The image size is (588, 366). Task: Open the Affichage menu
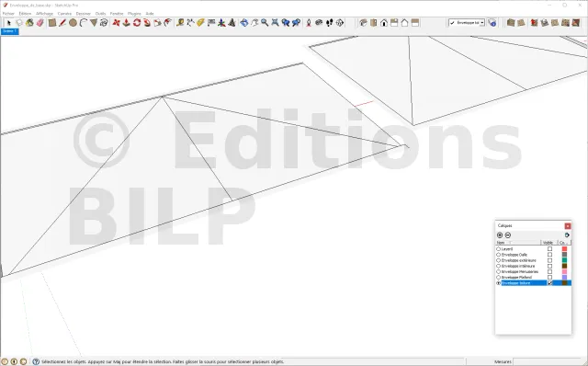(45, 14)
